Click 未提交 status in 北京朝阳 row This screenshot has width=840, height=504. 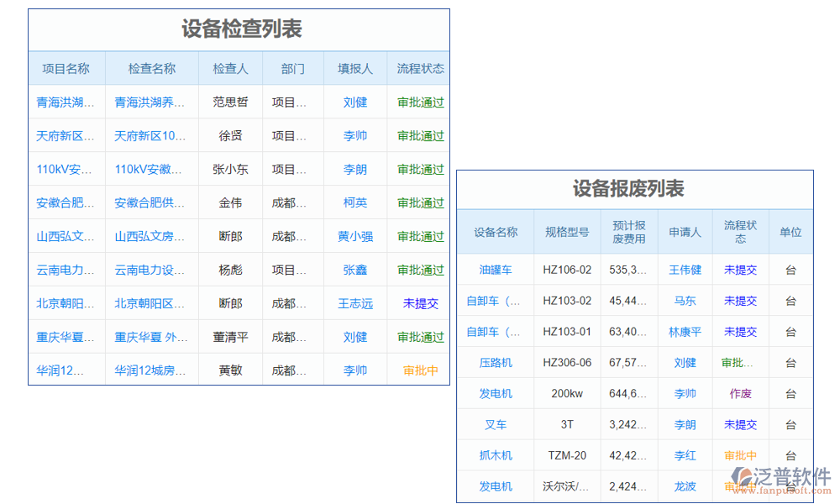tap(420, 303)
